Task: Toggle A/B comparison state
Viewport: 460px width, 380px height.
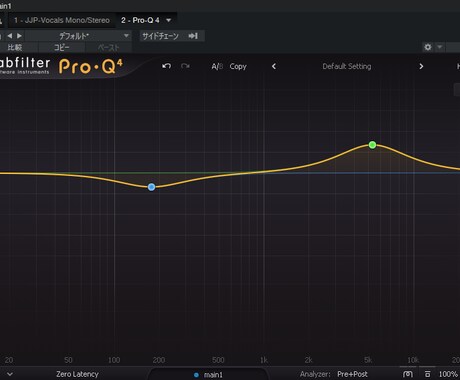Action: click(217, 66)
